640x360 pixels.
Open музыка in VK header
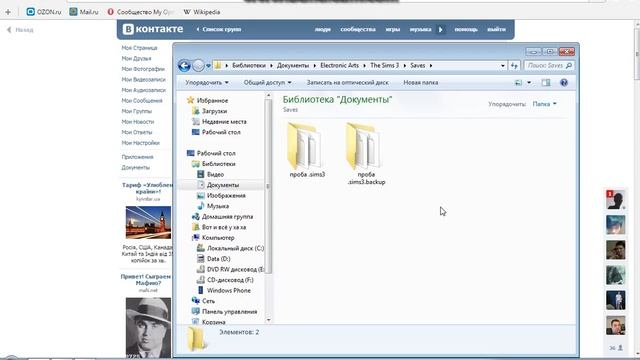[x=420, y=29]
